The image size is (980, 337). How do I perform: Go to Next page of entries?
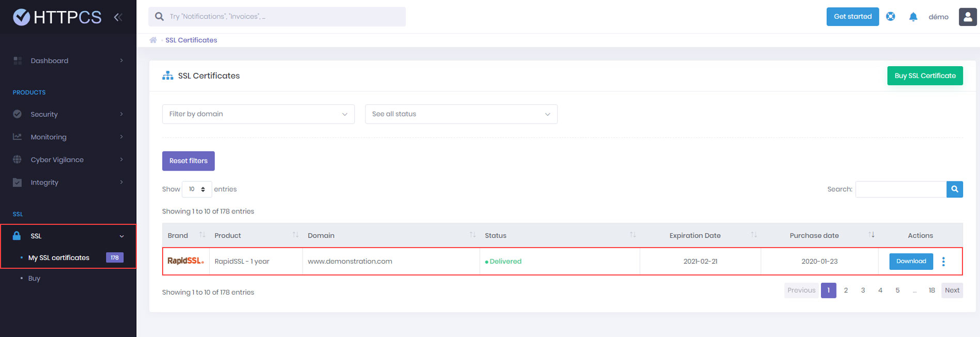point(952,290)
